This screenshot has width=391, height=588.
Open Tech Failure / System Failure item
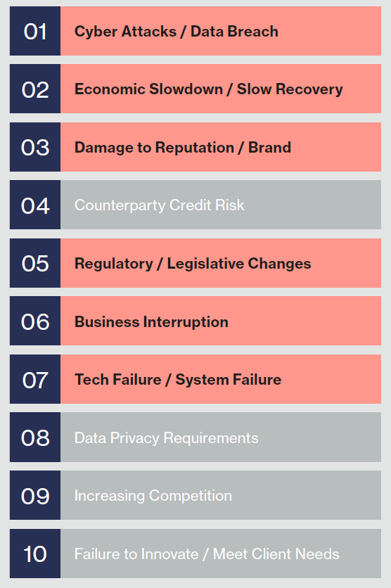pos(221,379)
